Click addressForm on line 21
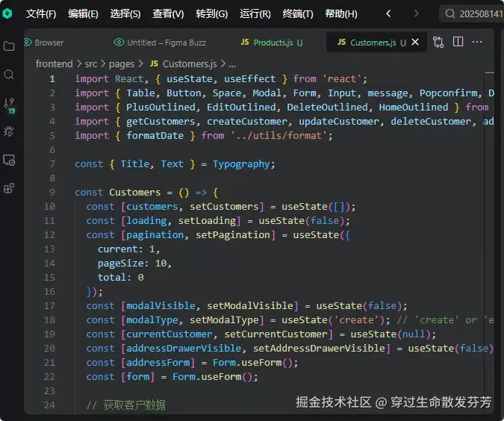This screenshot has height=421, width=504. (158, 363)
